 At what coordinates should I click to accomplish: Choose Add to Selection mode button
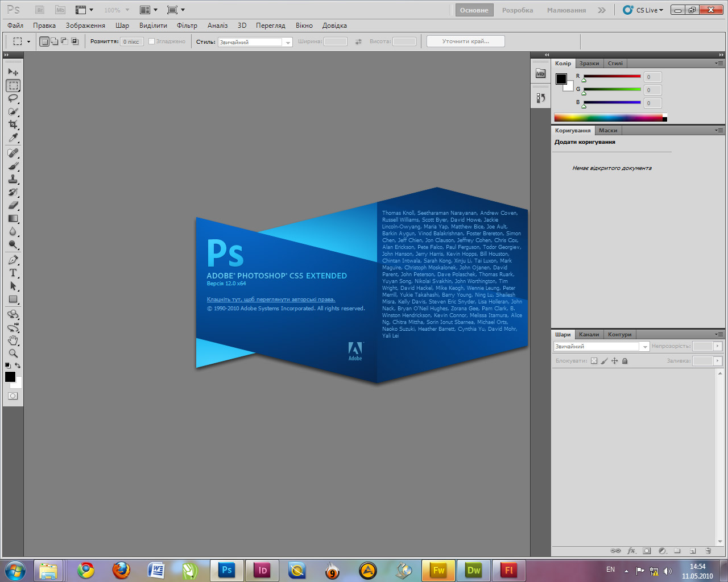[x=55, y=41]
